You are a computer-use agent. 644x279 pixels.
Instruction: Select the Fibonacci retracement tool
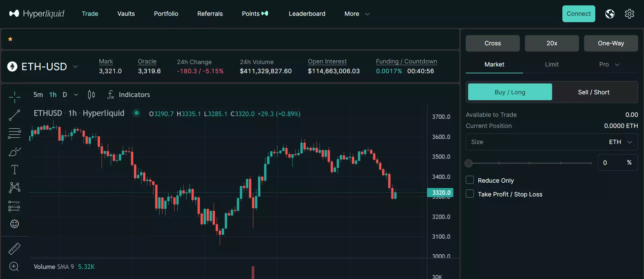[14, 133]
